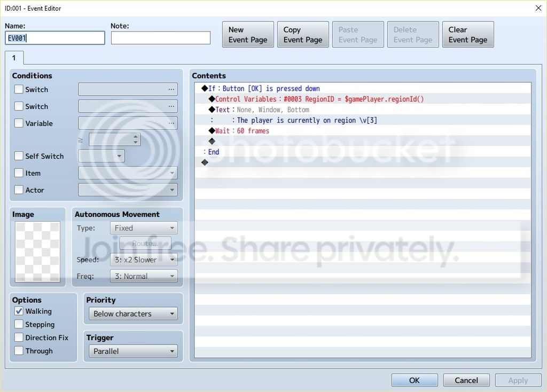
Task: Enable the Through option checkbox
Action: click(x=19, y=351)
